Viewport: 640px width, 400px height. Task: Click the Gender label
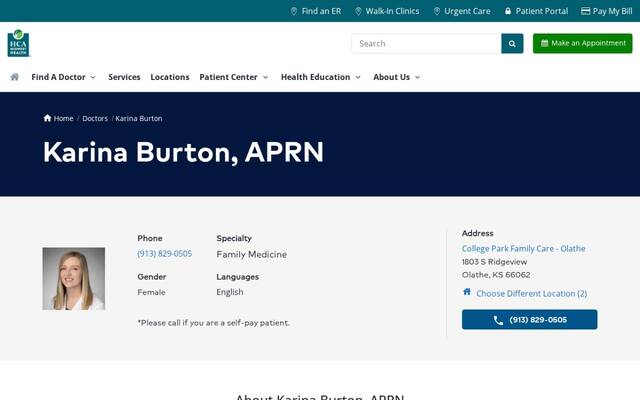152,277
